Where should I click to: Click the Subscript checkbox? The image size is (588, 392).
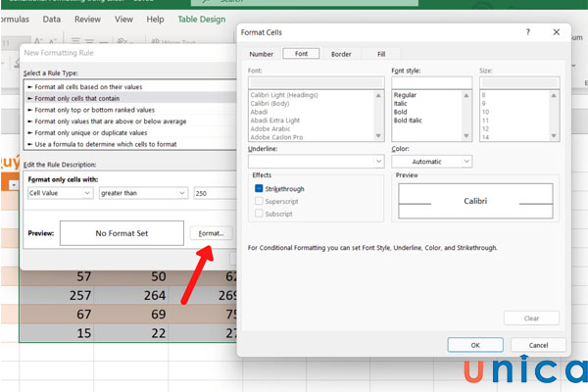click(259, 216)
